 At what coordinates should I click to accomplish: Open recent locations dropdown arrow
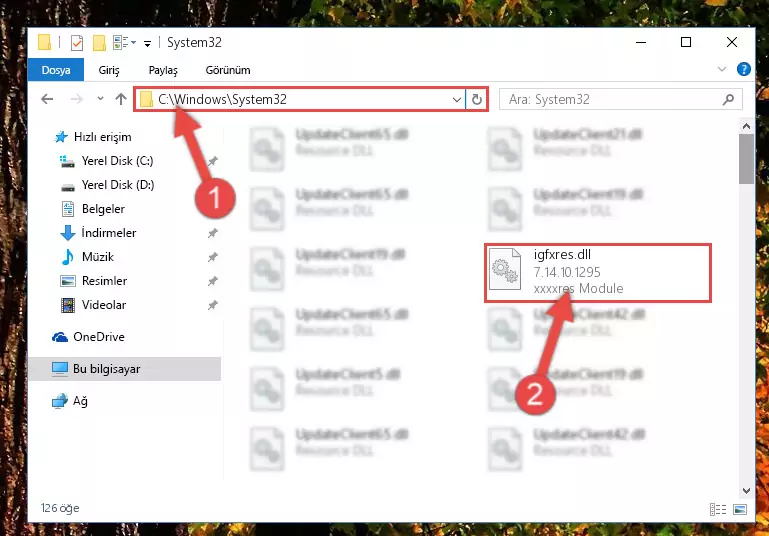(x=101, y=99)
